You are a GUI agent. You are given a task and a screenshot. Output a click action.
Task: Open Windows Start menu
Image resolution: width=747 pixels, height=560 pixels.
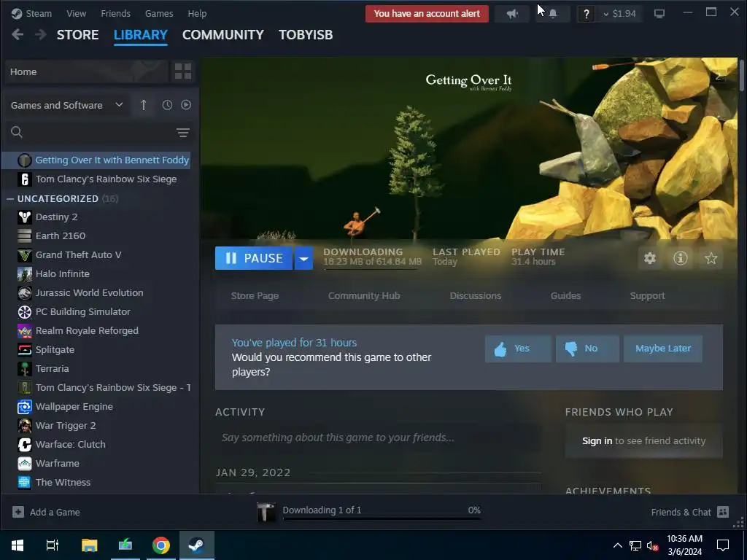click(18, 545)
